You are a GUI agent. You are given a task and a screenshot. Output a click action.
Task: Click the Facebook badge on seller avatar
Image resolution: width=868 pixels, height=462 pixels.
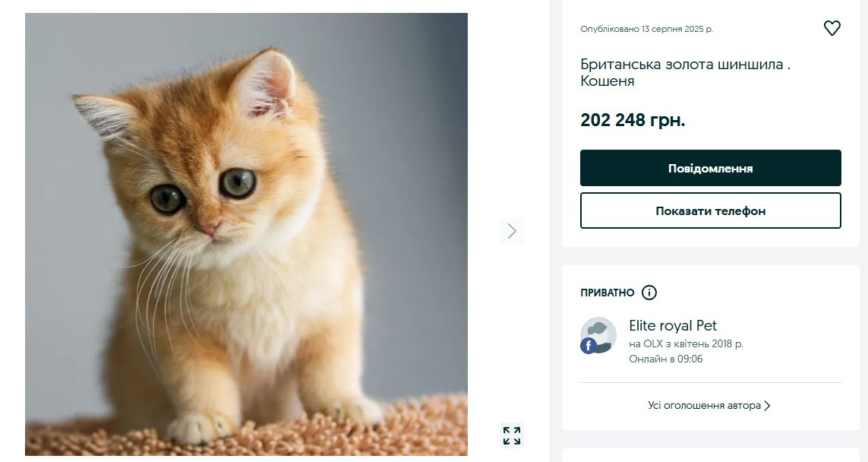coord(588,346)
